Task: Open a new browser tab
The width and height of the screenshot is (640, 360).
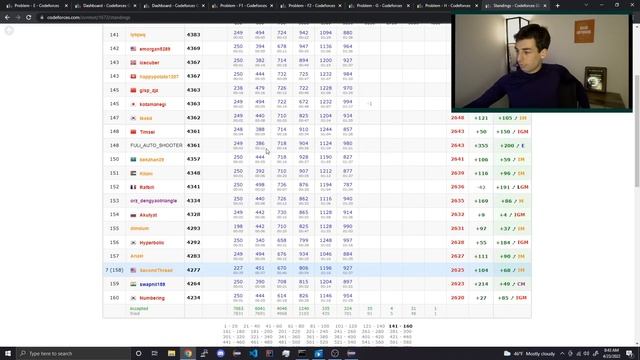Action: click(558, 6)
